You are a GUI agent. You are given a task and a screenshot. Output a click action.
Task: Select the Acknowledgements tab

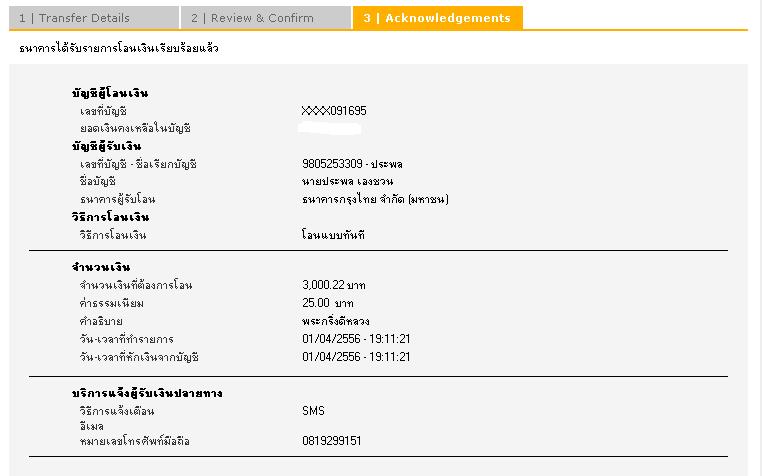(x=437, y=18)
